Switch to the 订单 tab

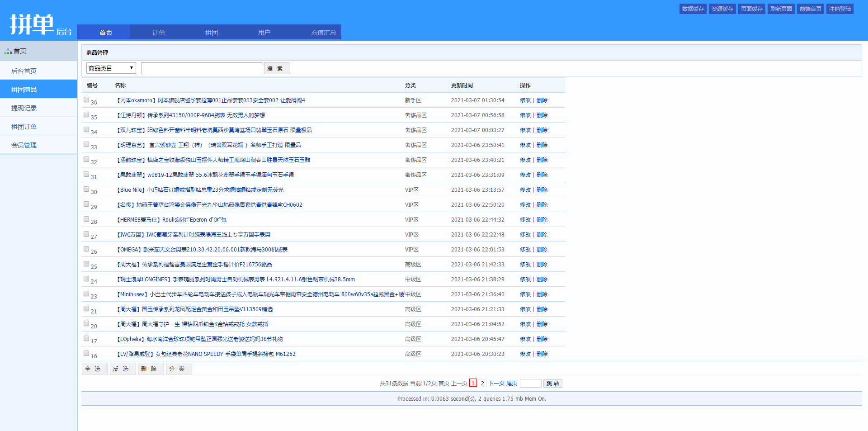158,32
